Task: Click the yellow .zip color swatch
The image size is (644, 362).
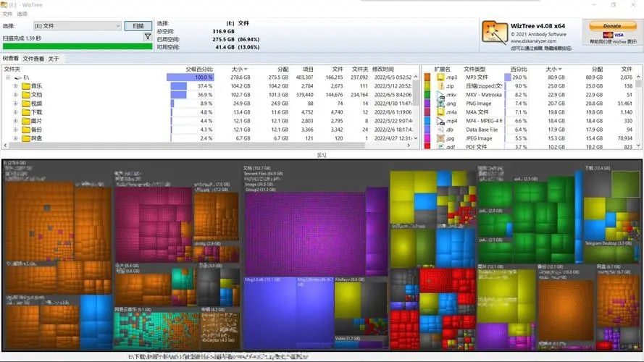Action: (x=427, y=86)
